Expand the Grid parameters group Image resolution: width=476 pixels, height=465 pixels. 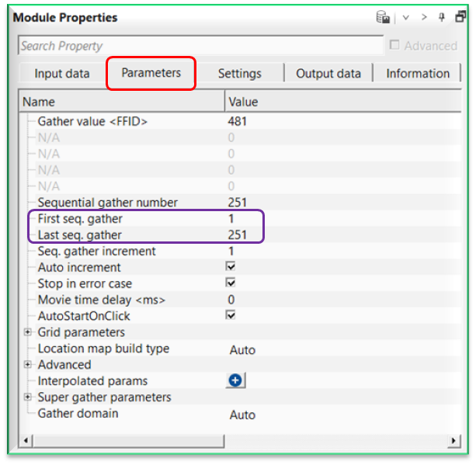coord(28,332)
